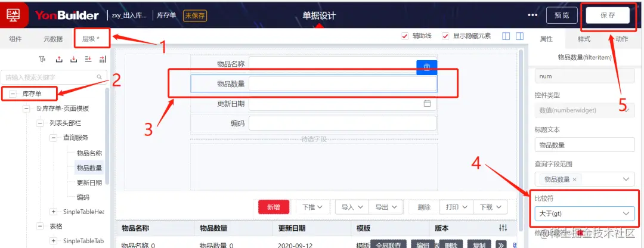The height and width of the screenshot is (248, 644).
Task: Click into the tree search keyword field
Action: (54, 77)
